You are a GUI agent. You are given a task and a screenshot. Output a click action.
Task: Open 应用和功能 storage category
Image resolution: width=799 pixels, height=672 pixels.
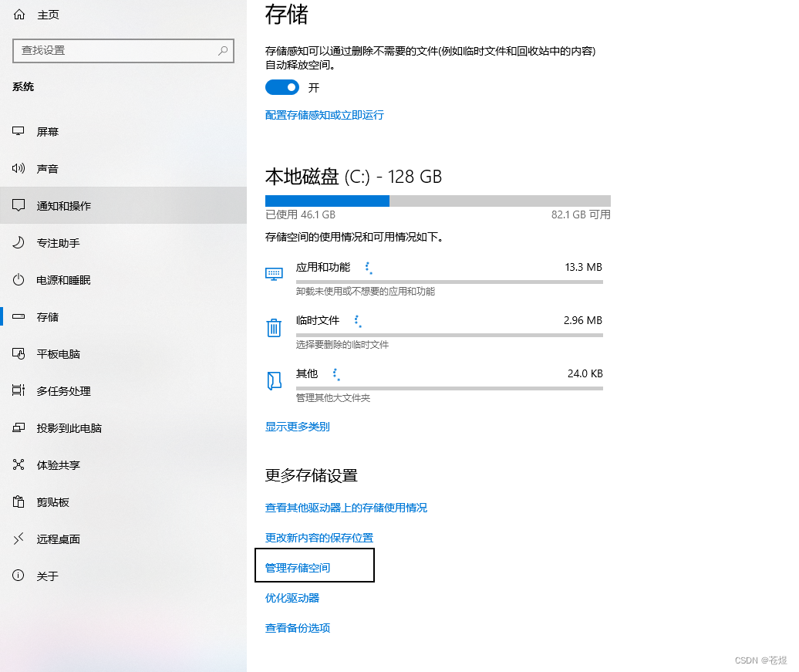(x=323, y=267)
